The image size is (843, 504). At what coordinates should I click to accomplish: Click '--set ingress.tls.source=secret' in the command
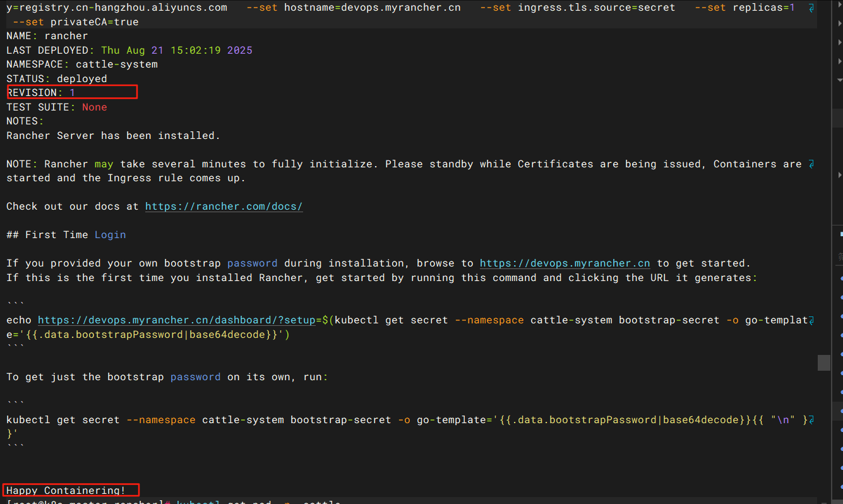[578, 8]
